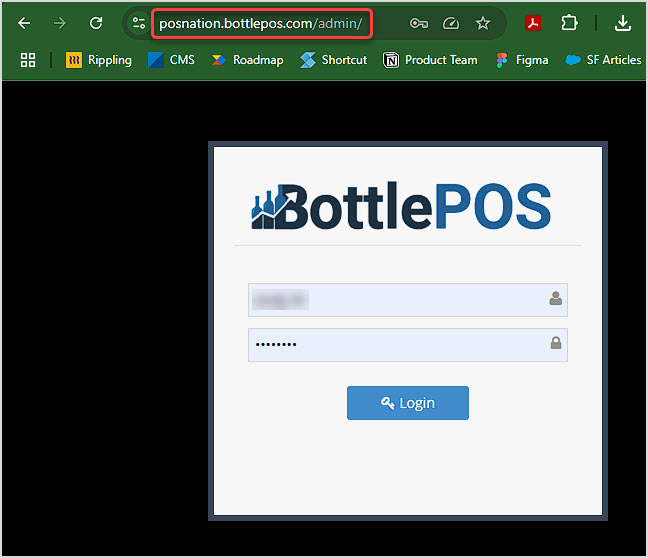Open the SF Articles bookmark
This screenshot has width=648, height=558.
(x=603, y=60)
